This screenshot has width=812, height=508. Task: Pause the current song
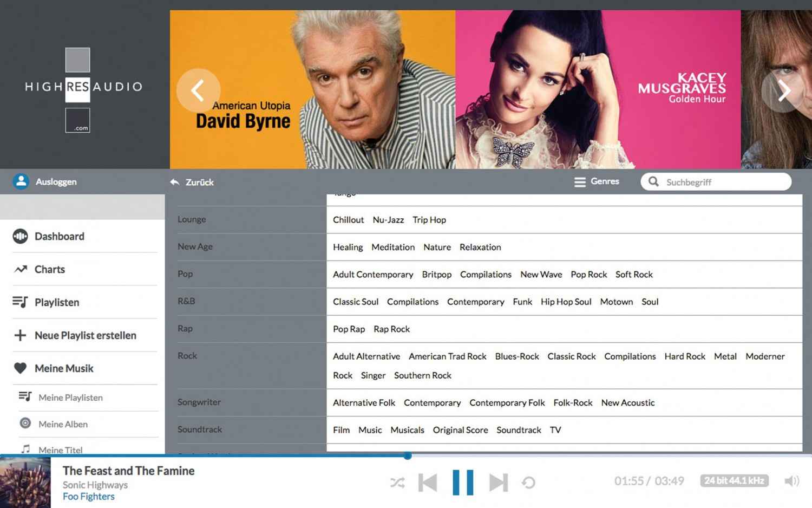point(463,482)
